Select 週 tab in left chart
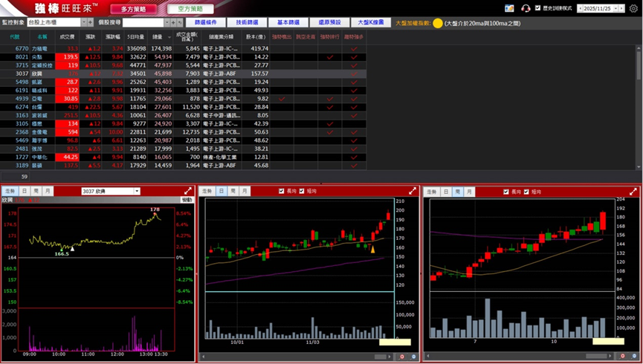 36,191
